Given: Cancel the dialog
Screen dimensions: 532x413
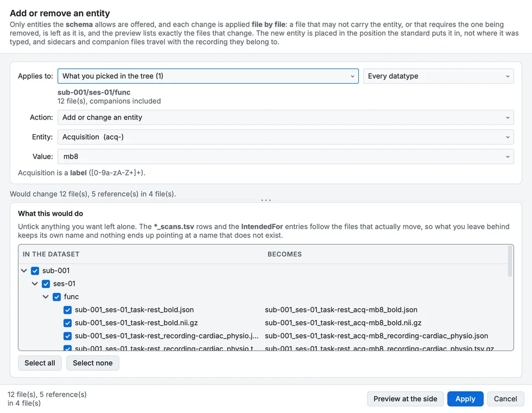Looking at the screenshot, I should 505,399.
